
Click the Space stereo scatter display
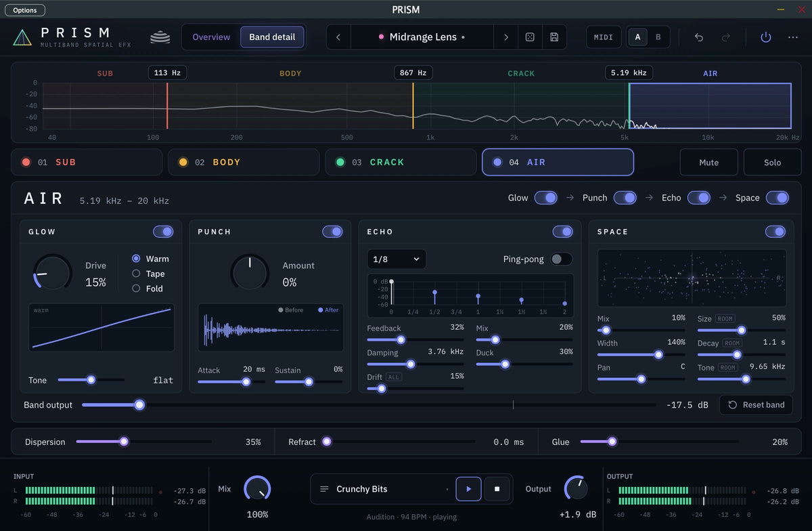click(x=692, y=278)
